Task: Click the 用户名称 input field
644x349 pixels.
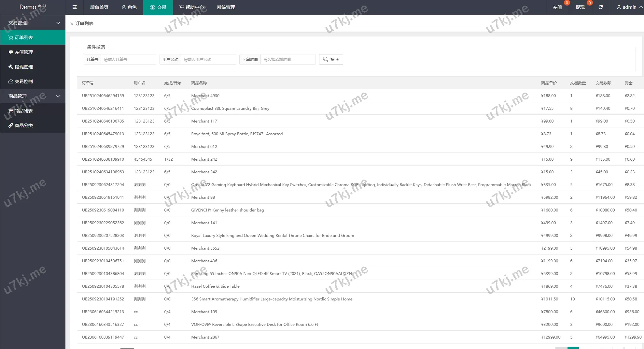Action: 208,59
